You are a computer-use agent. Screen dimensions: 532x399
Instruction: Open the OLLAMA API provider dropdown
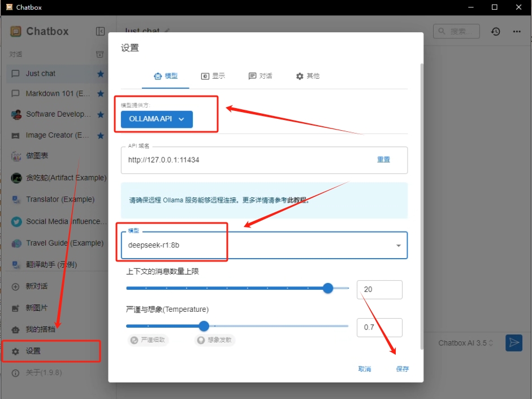coord(157,119)
